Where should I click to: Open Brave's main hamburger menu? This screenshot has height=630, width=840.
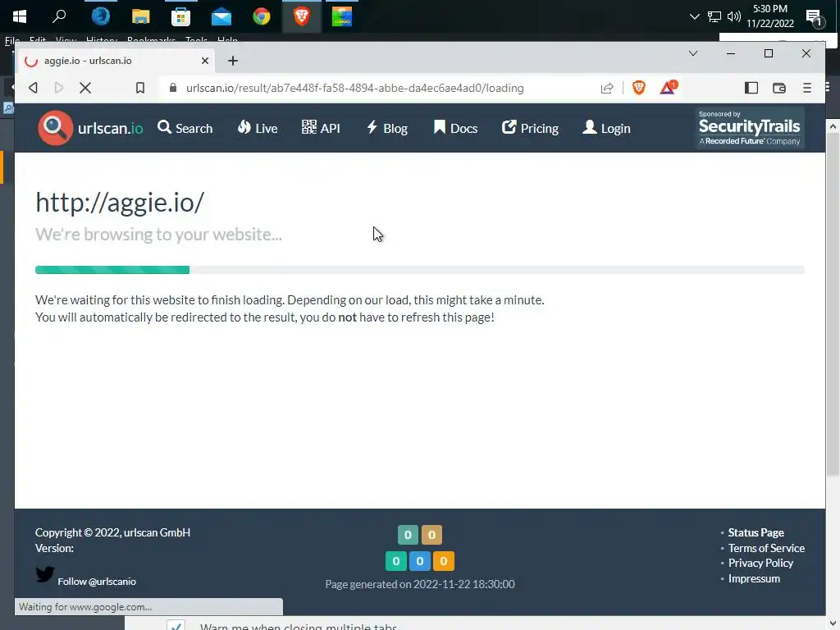[x=807, y=88]
